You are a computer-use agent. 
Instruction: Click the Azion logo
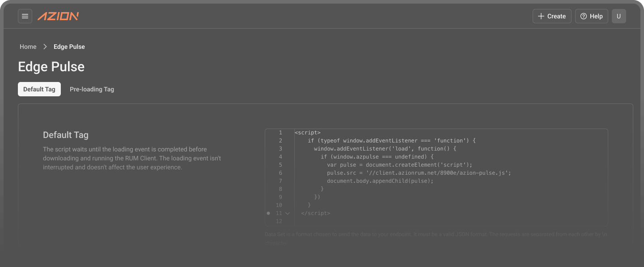58,16
